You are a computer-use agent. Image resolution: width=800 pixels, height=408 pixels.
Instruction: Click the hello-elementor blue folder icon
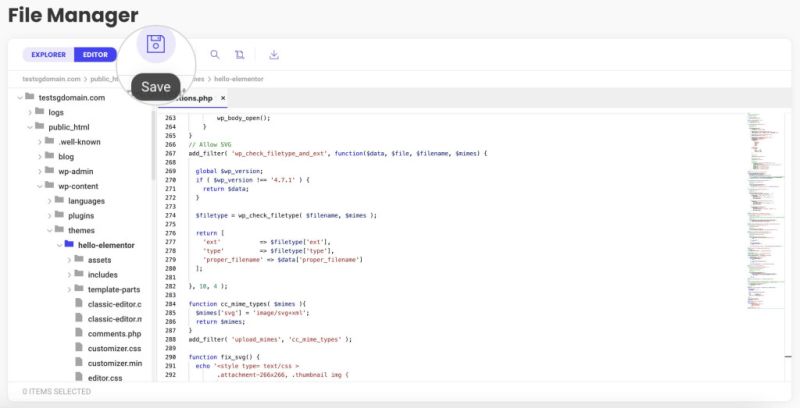point(69,244)
